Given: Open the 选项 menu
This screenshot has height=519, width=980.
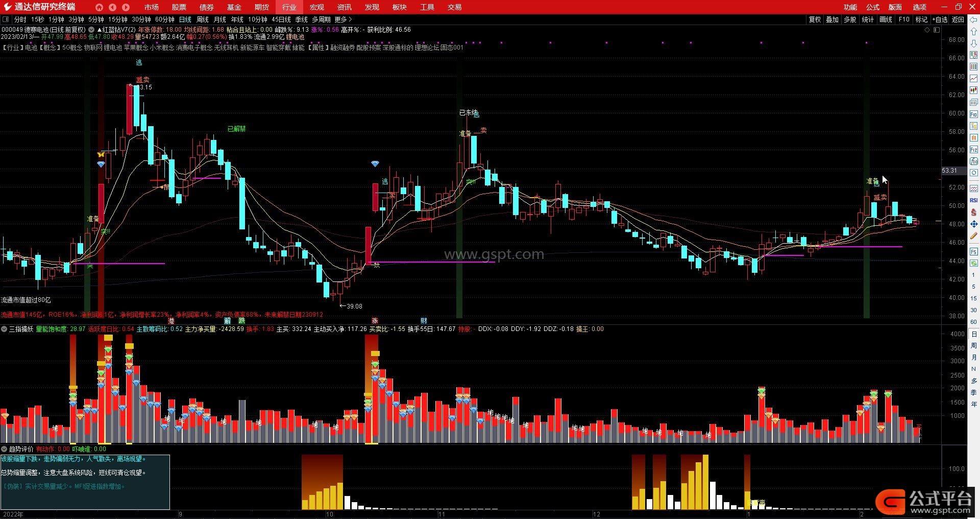Looking at the screenshot, I should tap(920, 7).
